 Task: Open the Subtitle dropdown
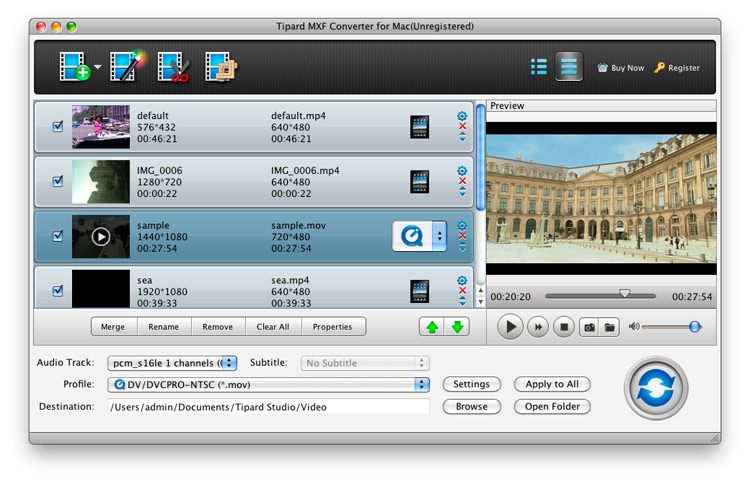point(365,363)
